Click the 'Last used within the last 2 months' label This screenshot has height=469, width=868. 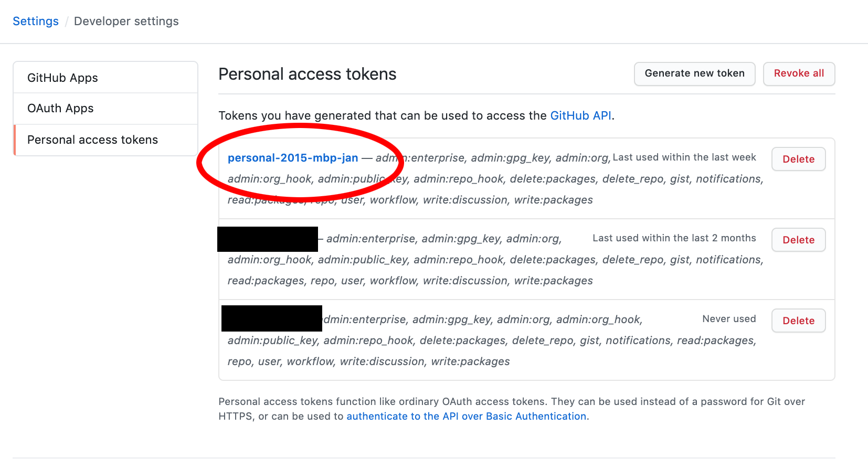point(674,238)
